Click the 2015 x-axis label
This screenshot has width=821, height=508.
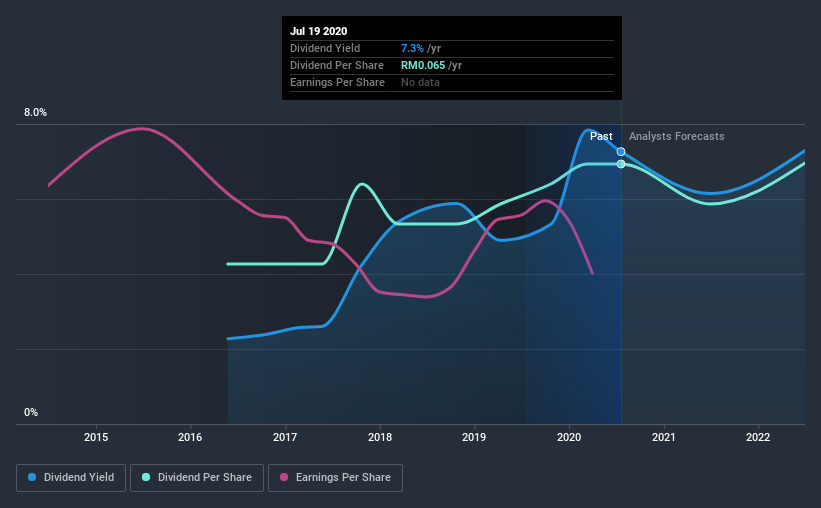pyautogui.click(x=96, y=437)
